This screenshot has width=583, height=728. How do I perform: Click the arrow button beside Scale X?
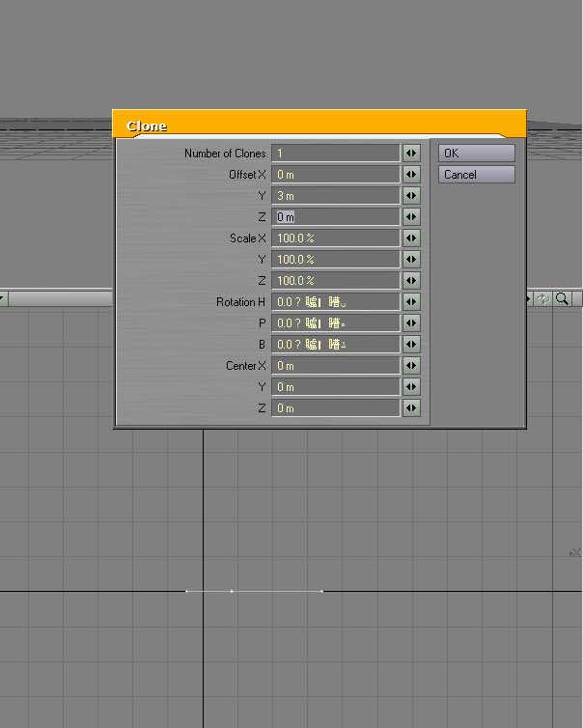pyautogui.click(x=412, y=238)
